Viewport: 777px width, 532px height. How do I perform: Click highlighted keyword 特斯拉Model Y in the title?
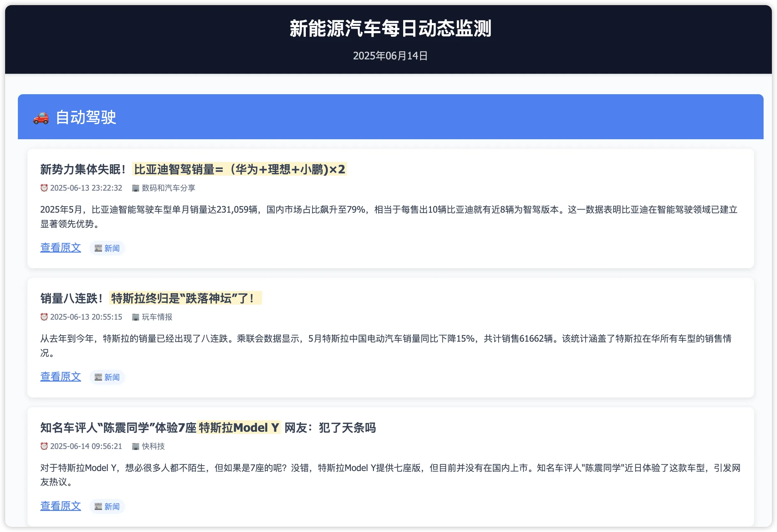coord(239,428)
